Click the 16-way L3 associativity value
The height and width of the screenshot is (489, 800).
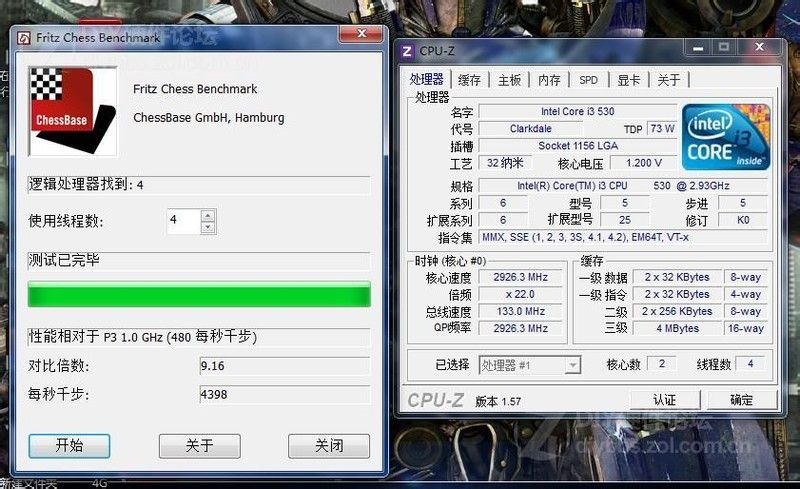tap(745, 329)
